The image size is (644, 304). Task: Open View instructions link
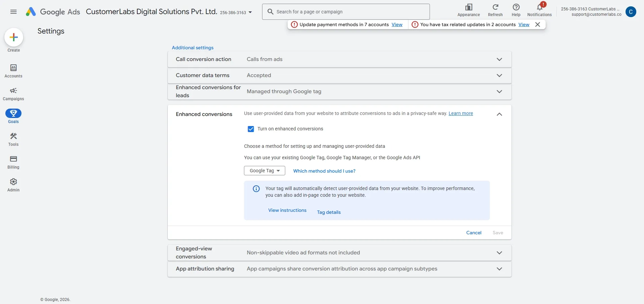(287, 210)
